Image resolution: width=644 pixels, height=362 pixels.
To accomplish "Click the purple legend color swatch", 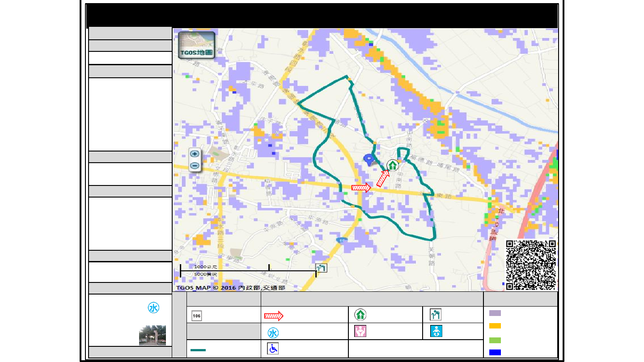I will [x=495, y=313].
